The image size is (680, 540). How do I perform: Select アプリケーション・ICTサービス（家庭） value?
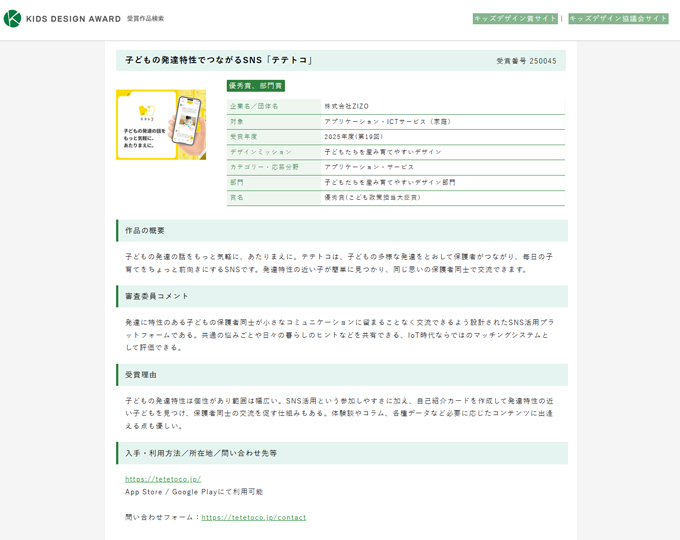388,121
